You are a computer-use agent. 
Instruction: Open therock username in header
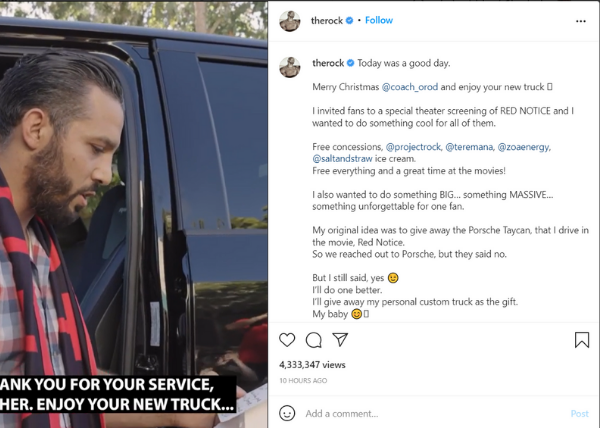(327, 21)
